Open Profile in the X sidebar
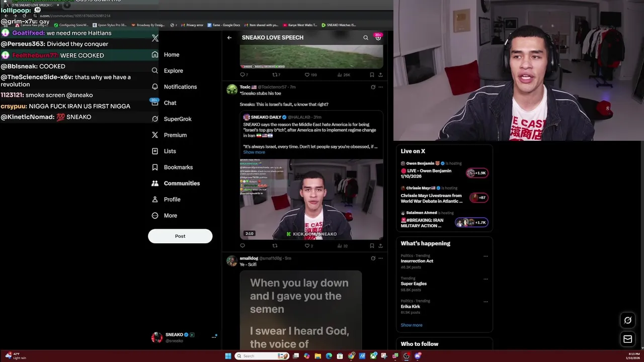 [x=166, y=199]
